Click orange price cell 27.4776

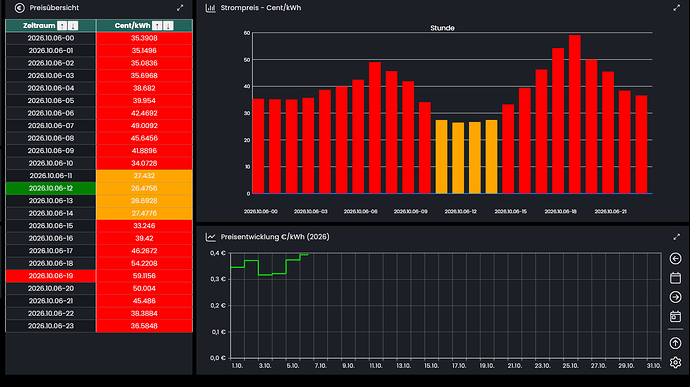[144, 213]
